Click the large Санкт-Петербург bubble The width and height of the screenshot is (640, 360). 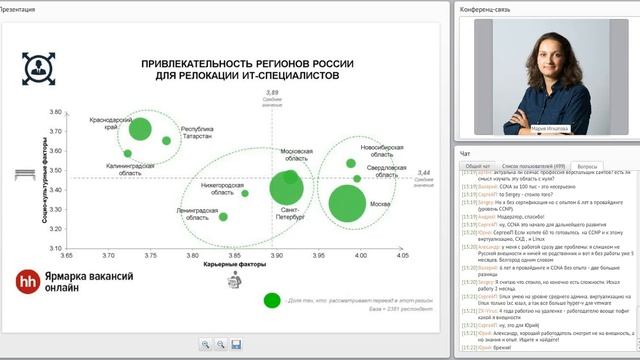click(x=286, y=188)
